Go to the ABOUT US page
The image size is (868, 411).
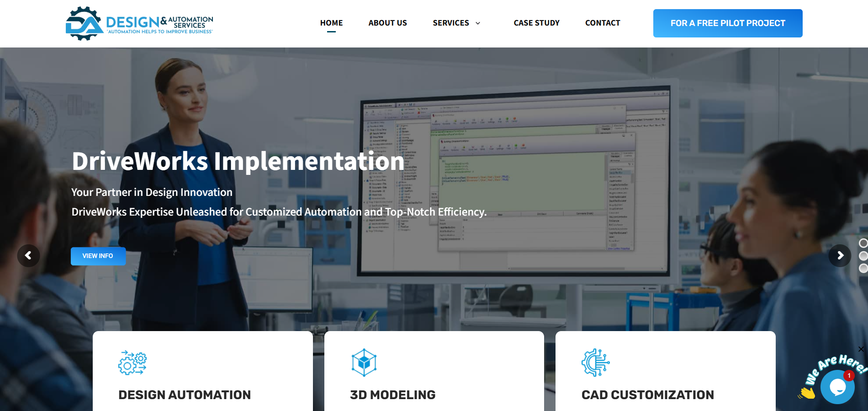point(387,23)
